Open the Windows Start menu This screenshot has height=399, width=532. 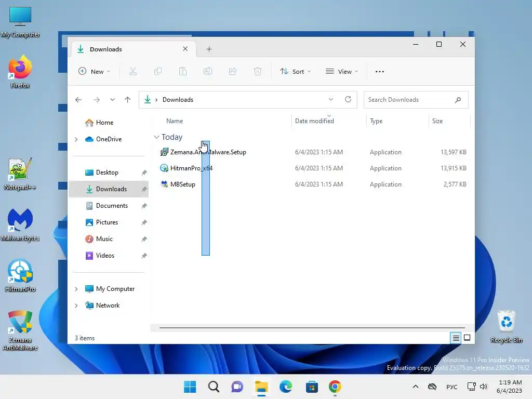tap(190, 387)
